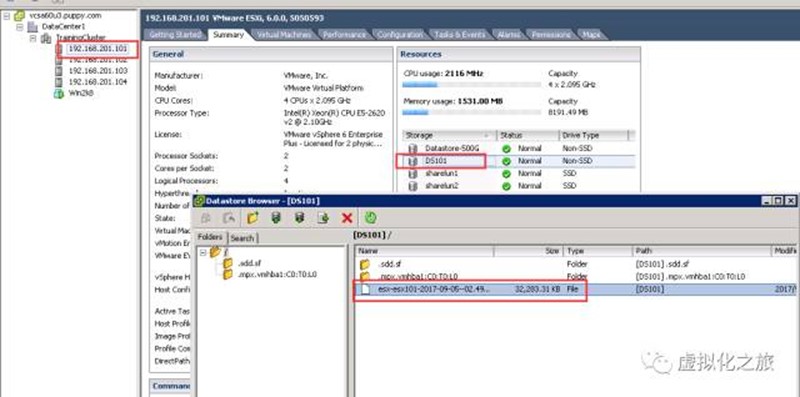This screenshot has width=800, height=397.
Task: Click the General panel header
Action: click(271, 54)
